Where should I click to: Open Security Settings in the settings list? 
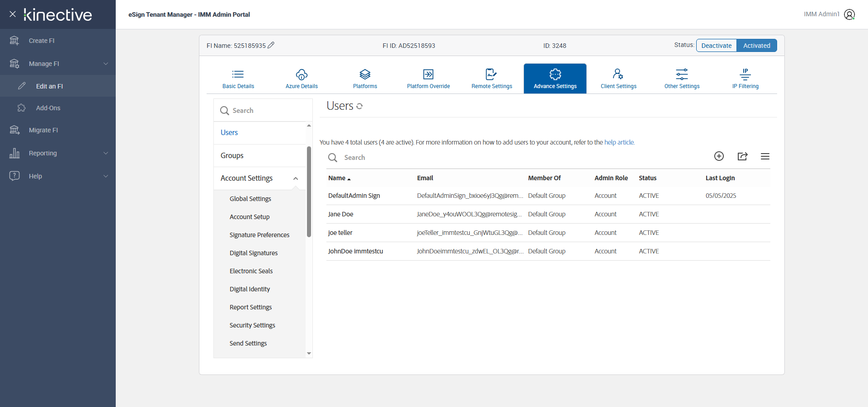(252, 325)
